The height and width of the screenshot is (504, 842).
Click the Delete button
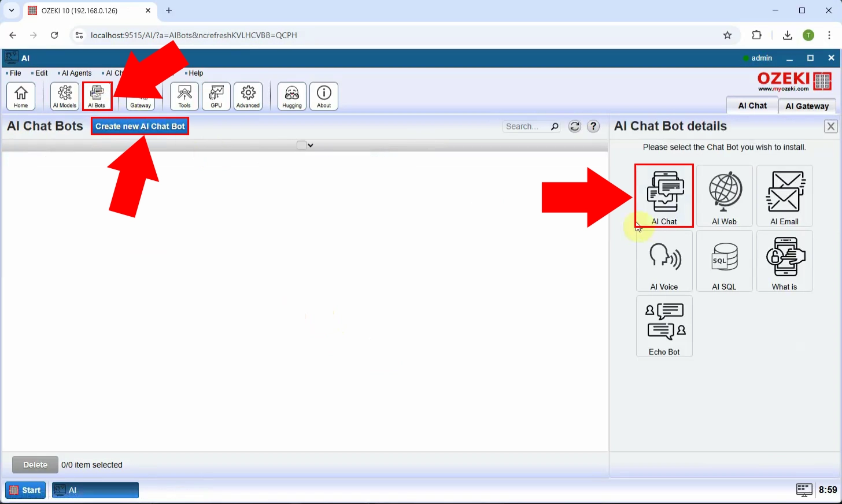point(35,465)
